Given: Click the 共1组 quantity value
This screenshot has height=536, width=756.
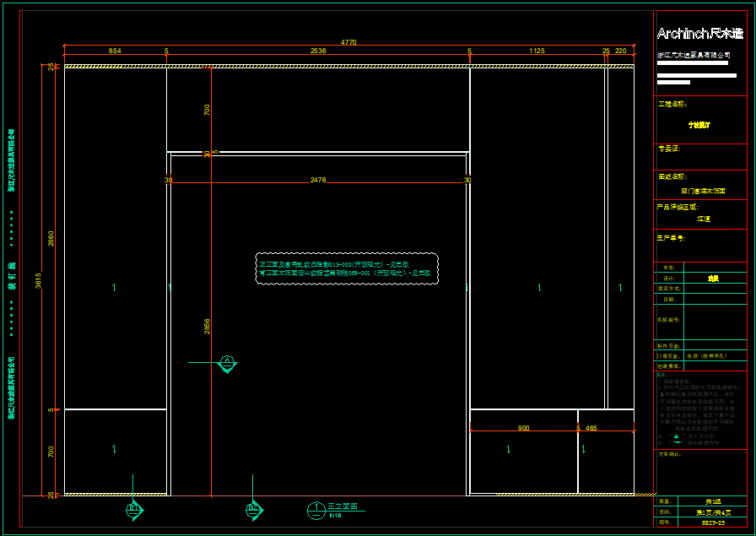Looking at the screenshot, I should click(713, 501).
